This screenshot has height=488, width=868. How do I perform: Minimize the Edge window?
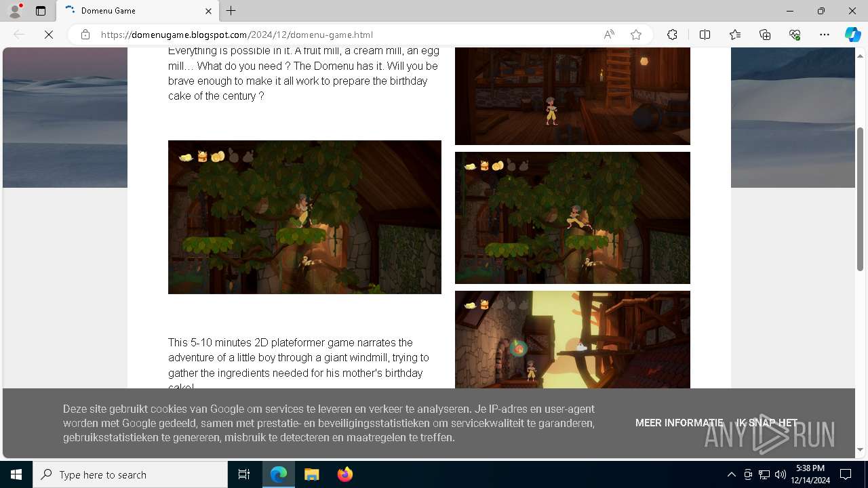pyautogui.click(x=790, y=11)
